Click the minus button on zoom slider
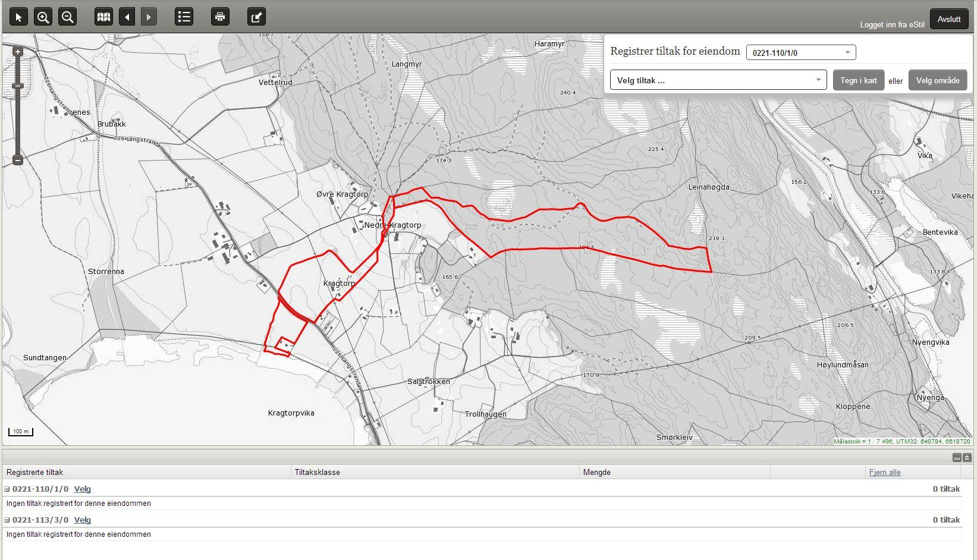Screen dimensions: 977x560 [x=18, y=160]
